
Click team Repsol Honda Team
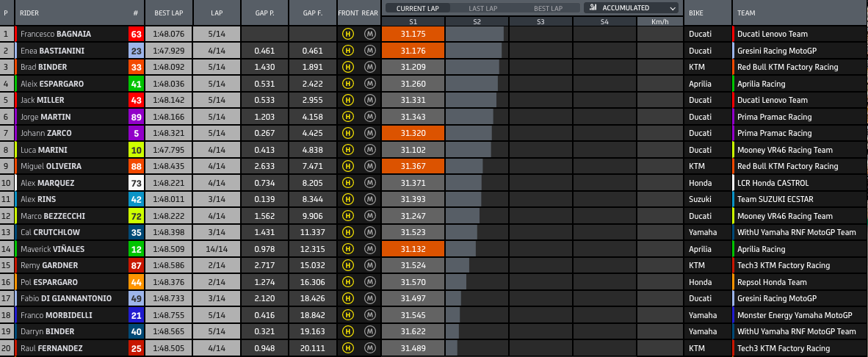tap(772, 282)
